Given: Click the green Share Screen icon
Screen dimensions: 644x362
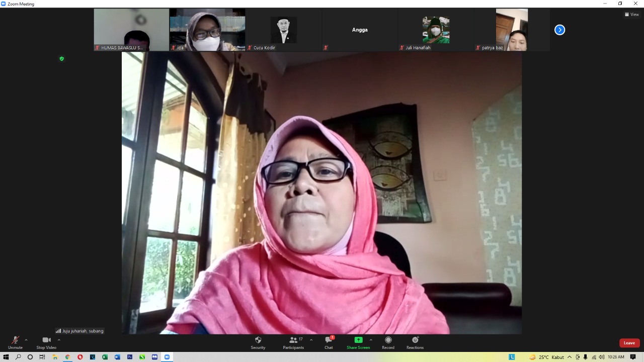Looking at the screenshot, I should [358, 340].
